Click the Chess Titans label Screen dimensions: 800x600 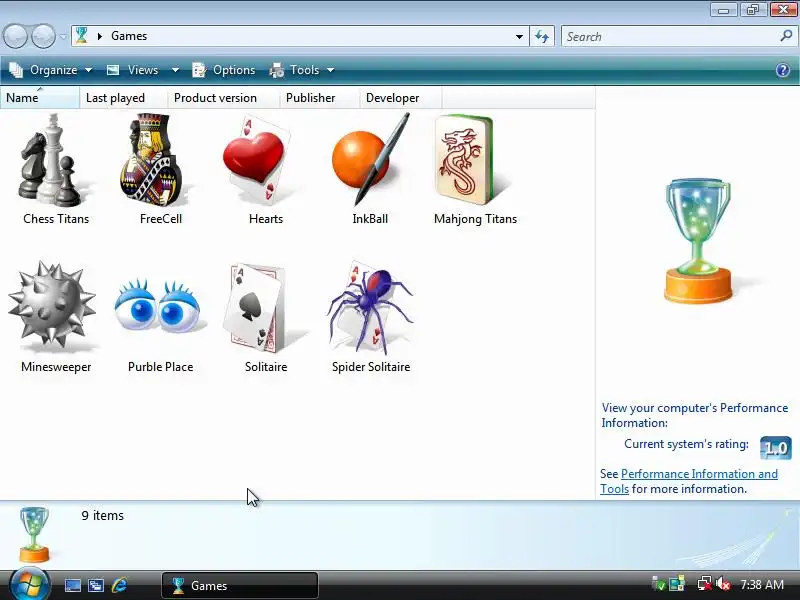click(56, 219)
